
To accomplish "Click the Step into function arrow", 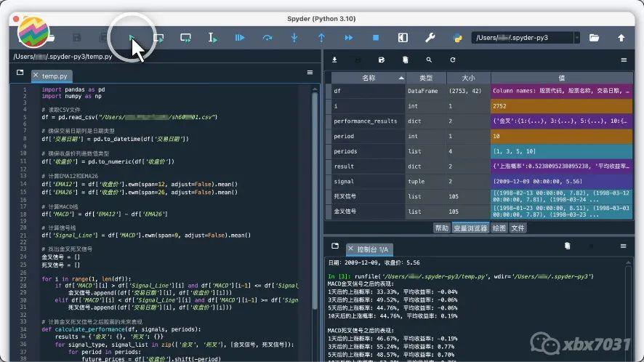I will pyautogui.click(x=294, y=37).
